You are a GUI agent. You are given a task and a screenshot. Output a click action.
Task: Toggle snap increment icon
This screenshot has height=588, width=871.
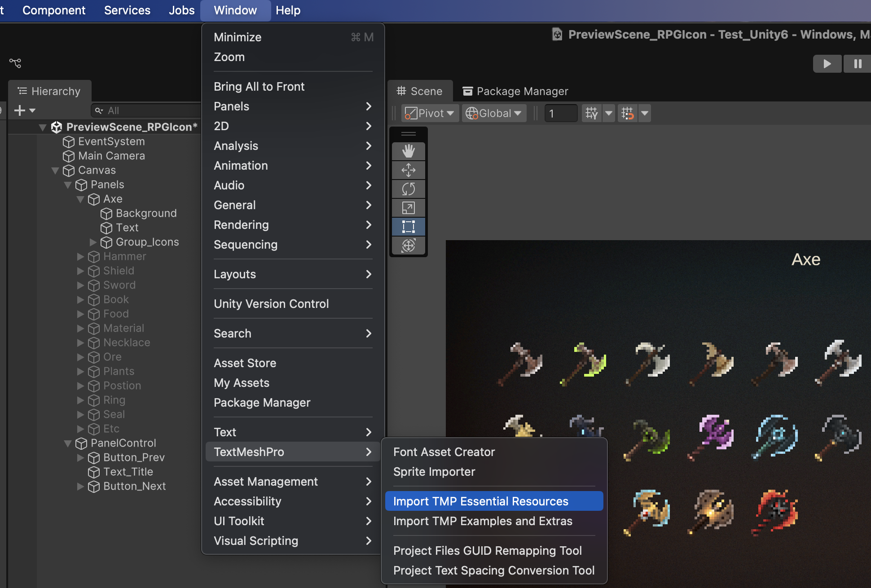click(x=628, y=113)
